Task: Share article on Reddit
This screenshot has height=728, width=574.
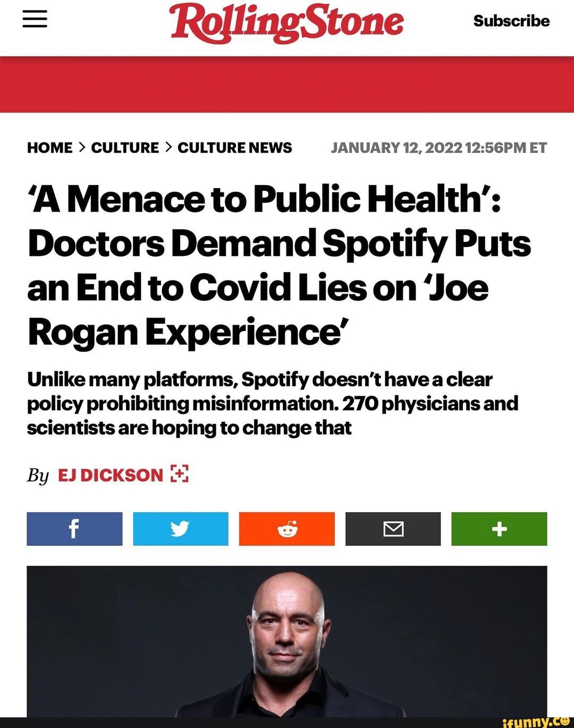Action: (287, 529)
